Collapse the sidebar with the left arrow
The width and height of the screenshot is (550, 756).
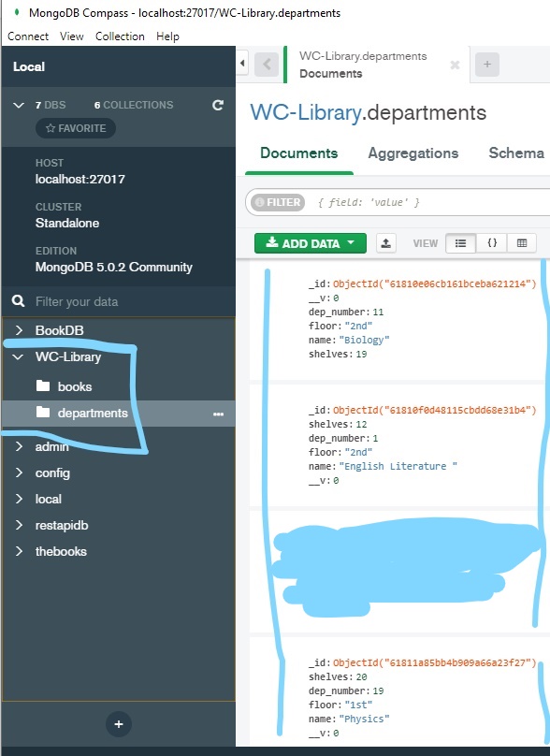coord(242,64)
